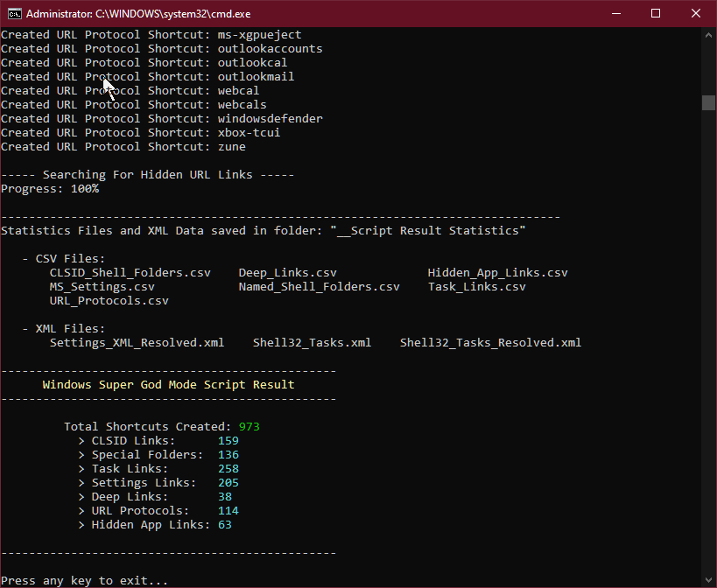Image resolution: width=717 pixels, height=588 pixels.
Task: Maximize the command prompt window
Action: 655,14
